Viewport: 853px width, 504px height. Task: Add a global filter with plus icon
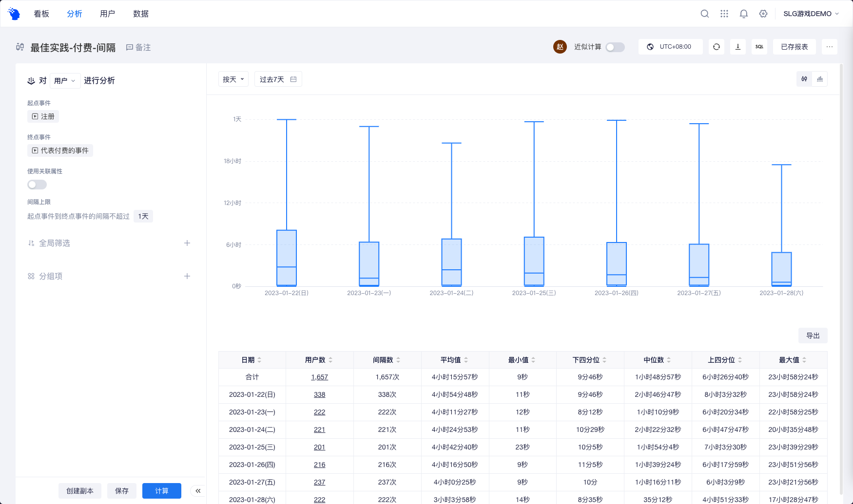pos(187,243)
